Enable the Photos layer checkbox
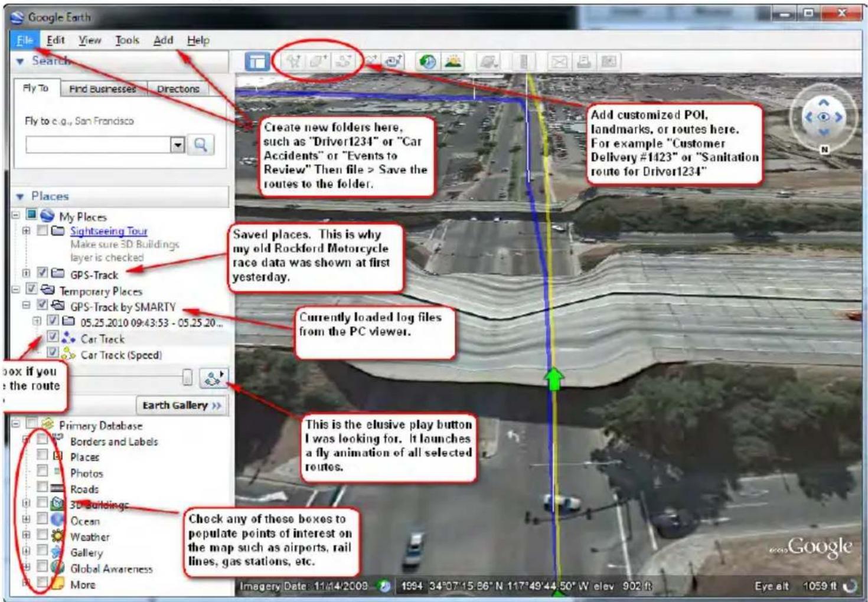 42,471
